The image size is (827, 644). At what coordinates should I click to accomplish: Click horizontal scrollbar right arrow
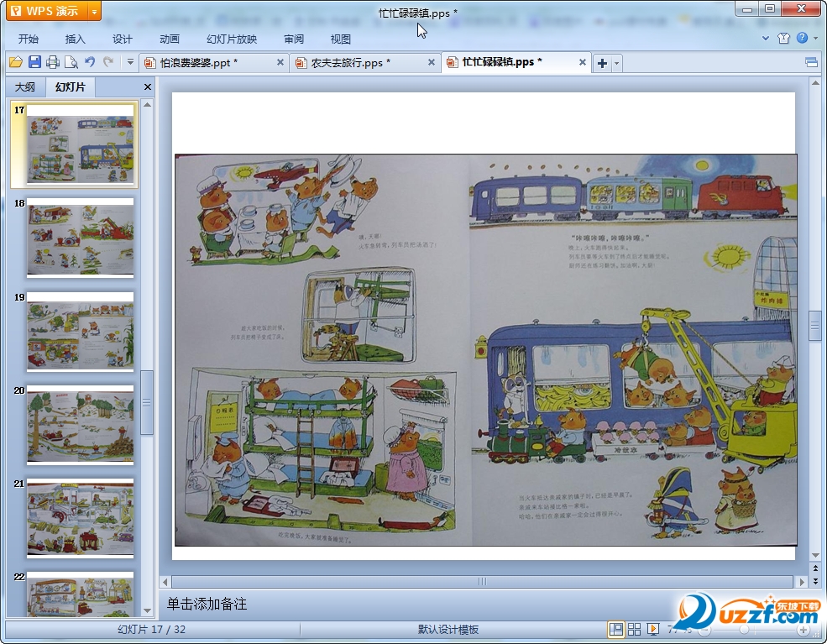(x=802, y=582)
